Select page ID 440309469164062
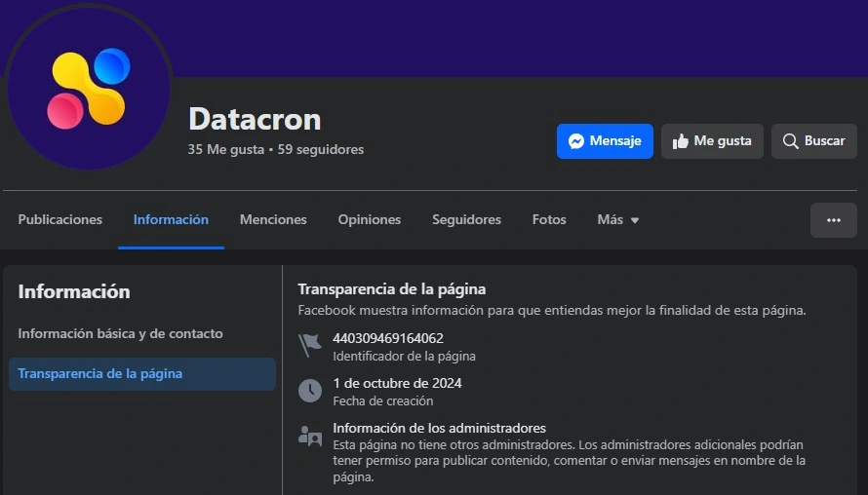868x495 pixels. 388,338
